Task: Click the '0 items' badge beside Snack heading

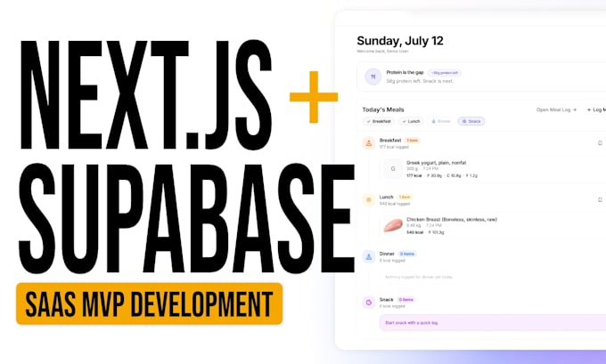Action: [405, 300]
